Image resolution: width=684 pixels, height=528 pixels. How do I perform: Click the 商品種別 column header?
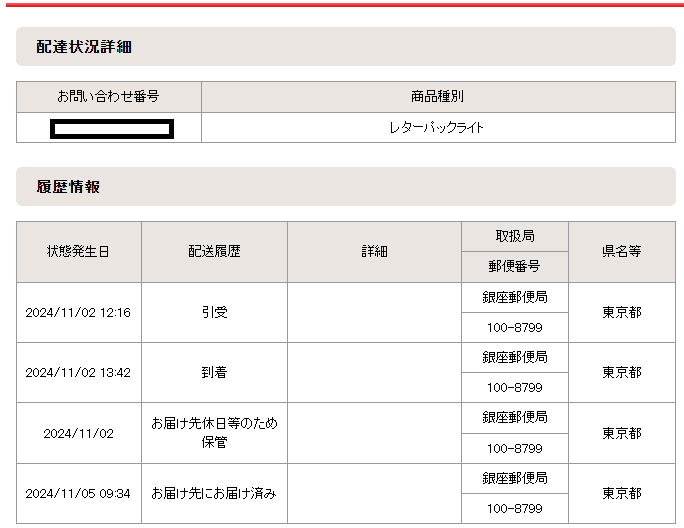click(x=437, y=97)
